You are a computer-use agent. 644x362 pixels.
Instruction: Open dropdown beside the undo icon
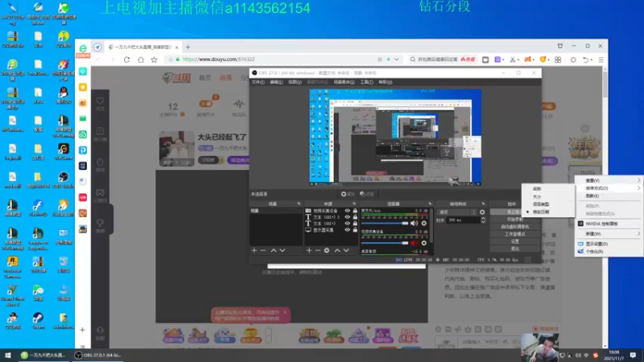point(592,60)
